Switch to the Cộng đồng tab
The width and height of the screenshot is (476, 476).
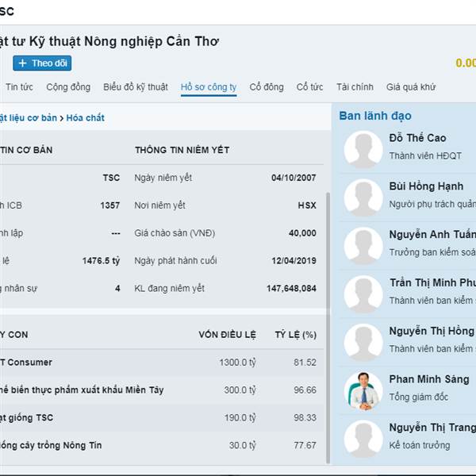pos(68,87)
